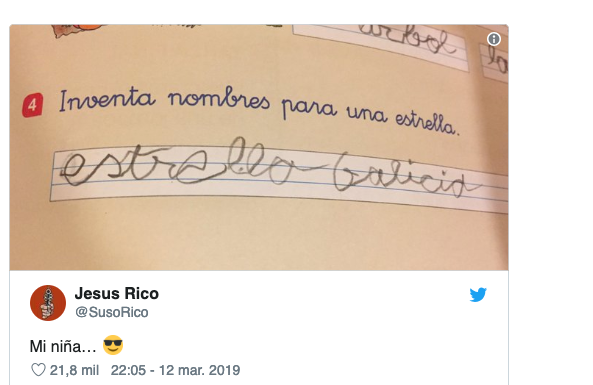593x385 pixels.
Task: Open Jesus Rico's round profile avatar
Action: click(48, 303)
